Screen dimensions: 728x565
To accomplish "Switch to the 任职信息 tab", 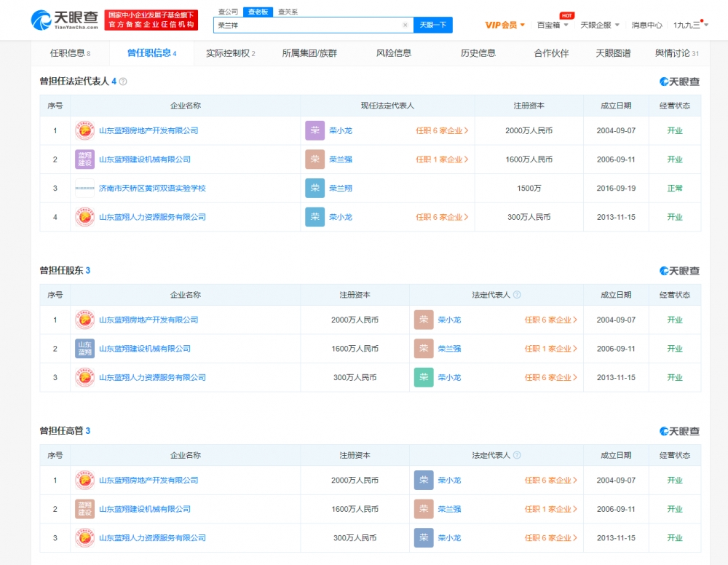I will [x=70, y=53].
